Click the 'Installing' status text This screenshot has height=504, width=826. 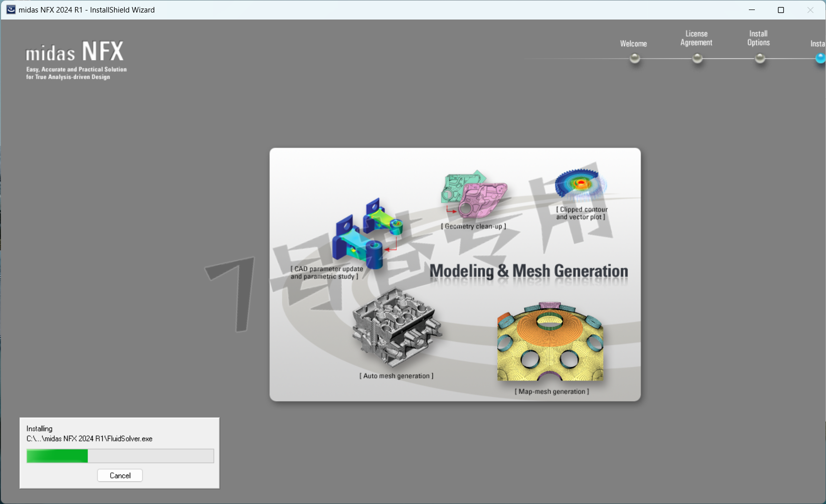(x=39, y=428)
